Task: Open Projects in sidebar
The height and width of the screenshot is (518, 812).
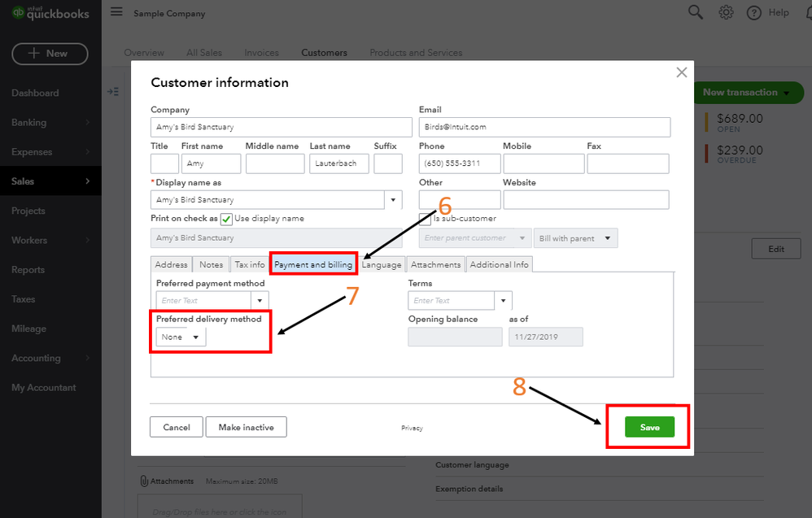Action: [x=28, y=211]
